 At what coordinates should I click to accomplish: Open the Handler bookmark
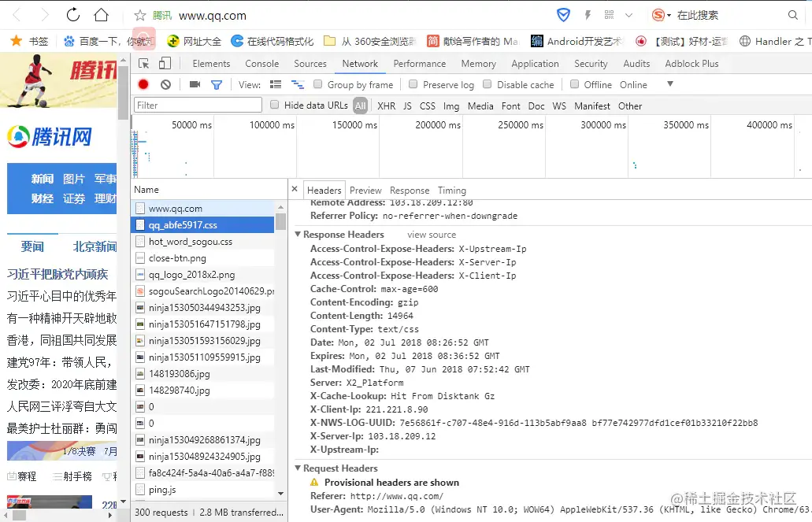tap(775, 41)
